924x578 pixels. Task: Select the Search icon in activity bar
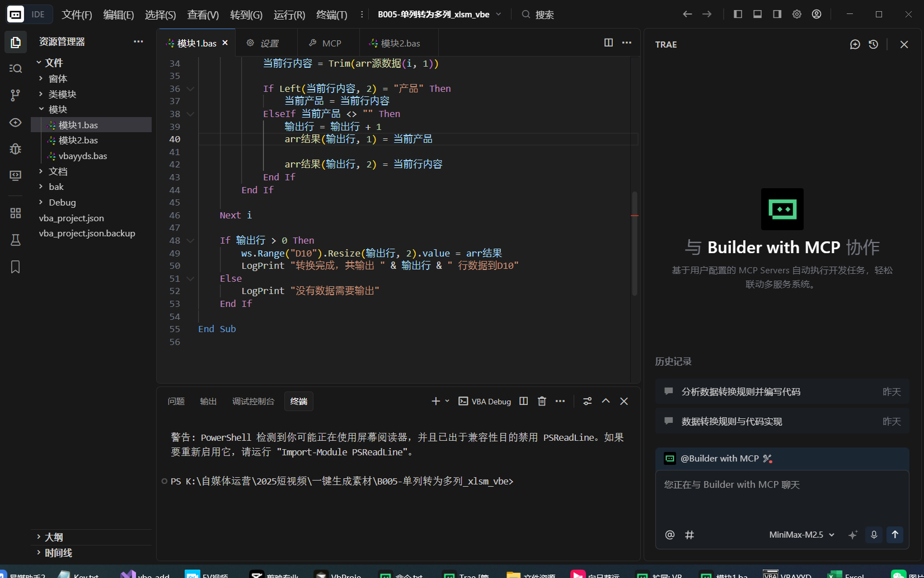pyautogui.click(x=15, y=68)
